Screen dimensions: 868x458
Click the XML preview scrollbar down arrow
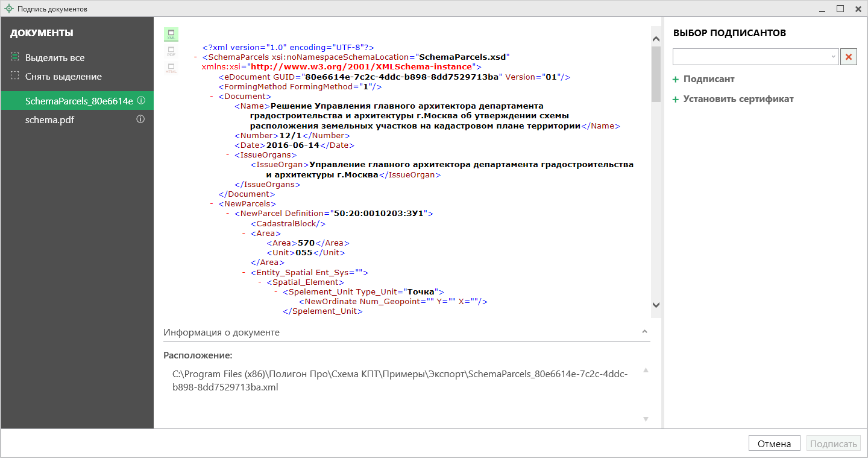coord(656,305)
